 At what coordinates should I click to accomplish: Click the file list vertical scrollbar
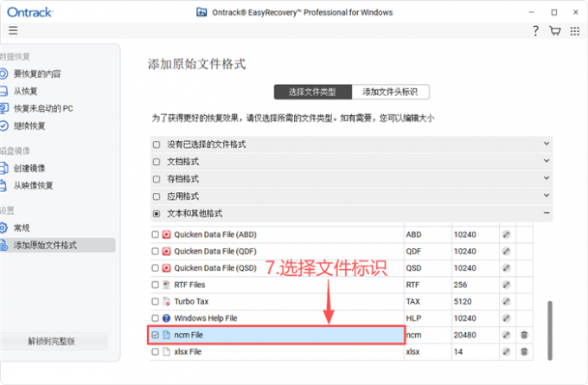[x=550, y=330]
